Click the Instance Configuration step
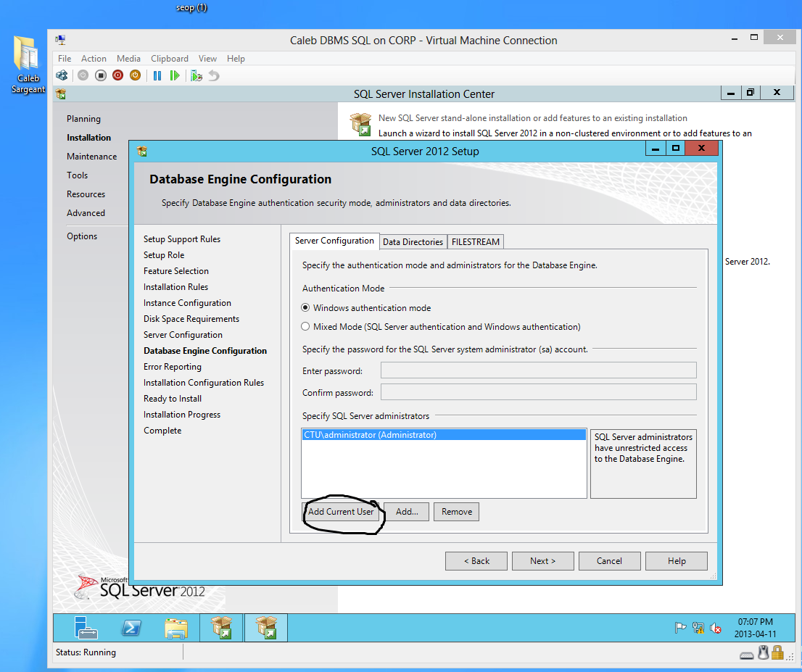Screen dimensions: 802x672 tap(187, 303)
